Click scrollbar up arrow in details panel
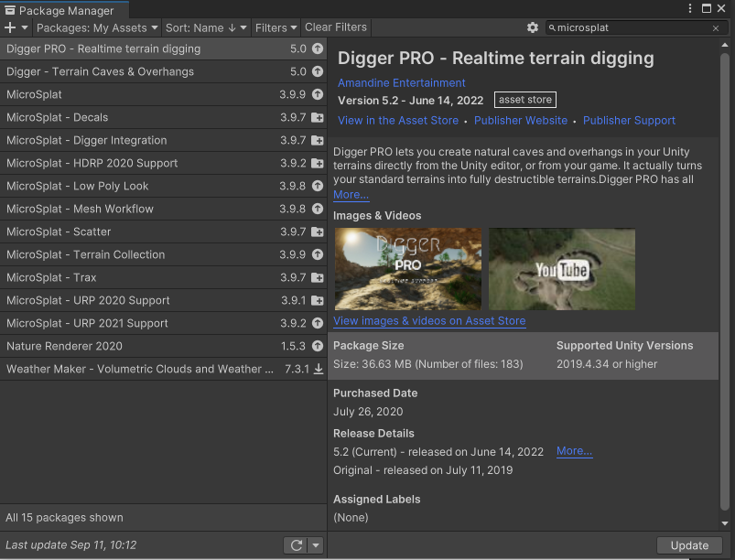This screenshot has height=560, width=735. 725,45
